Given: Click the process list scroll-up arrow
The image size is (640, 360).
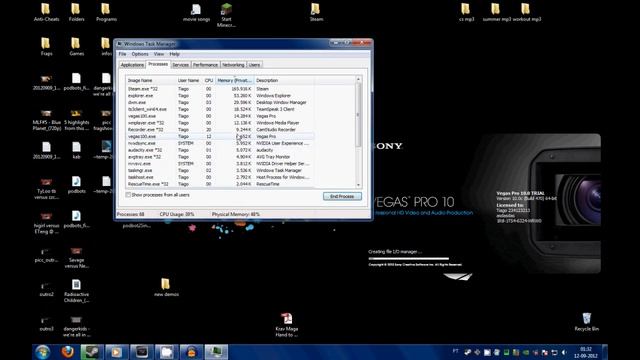Looking at the screenshot, I should click(x=358, y=80).
